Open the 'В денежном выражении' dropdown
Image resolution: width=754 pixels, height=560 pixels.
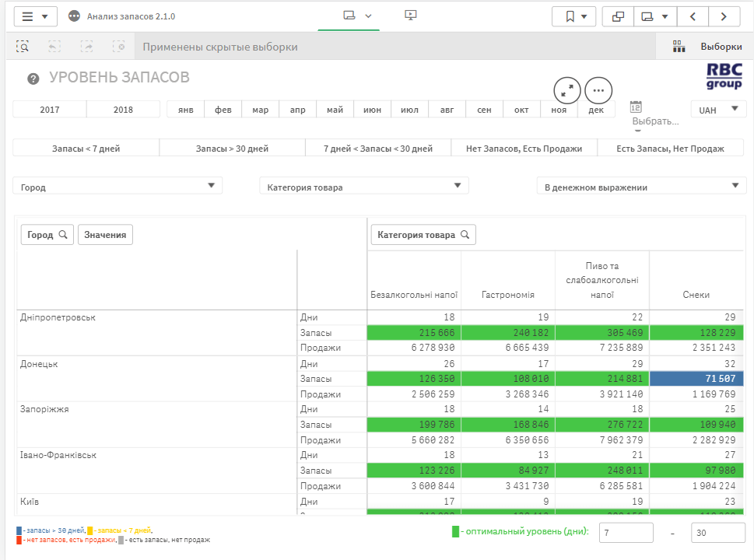point(641,187)
